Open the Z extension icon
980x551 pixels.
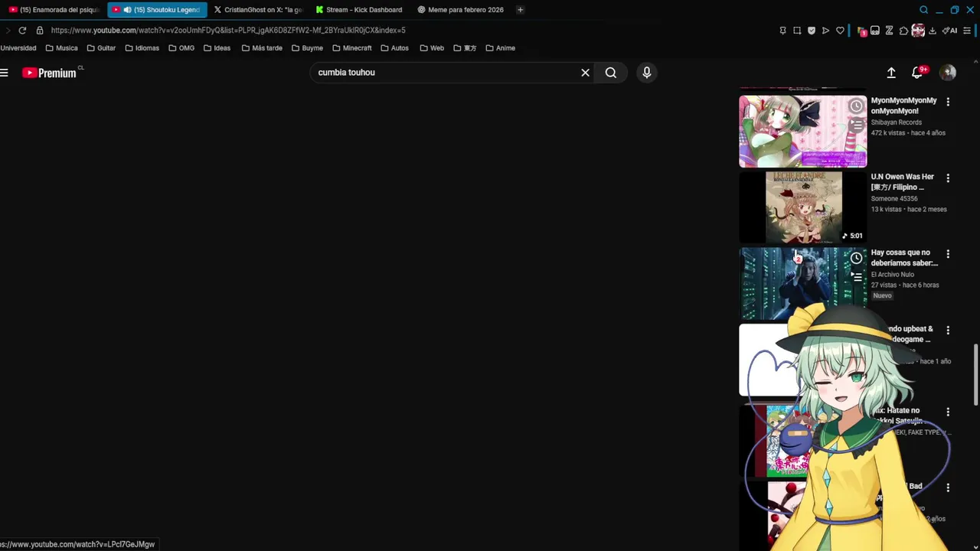(889, 31)
